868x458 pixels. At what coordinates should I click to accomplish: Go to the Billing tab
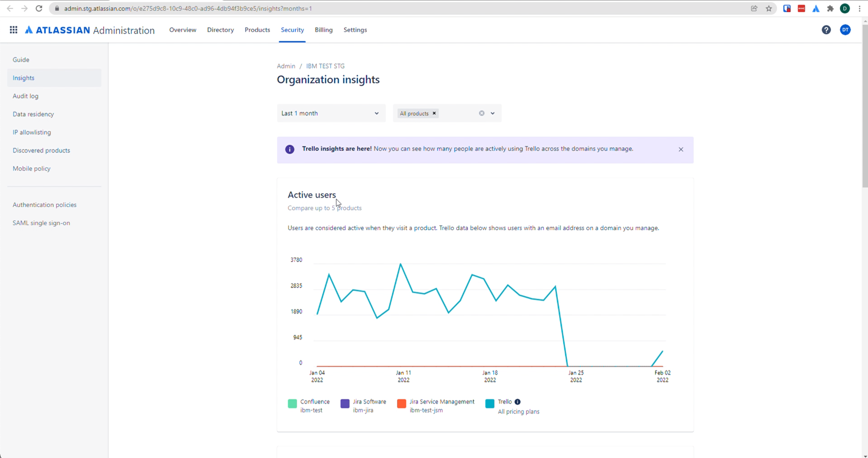click(324, 30)
